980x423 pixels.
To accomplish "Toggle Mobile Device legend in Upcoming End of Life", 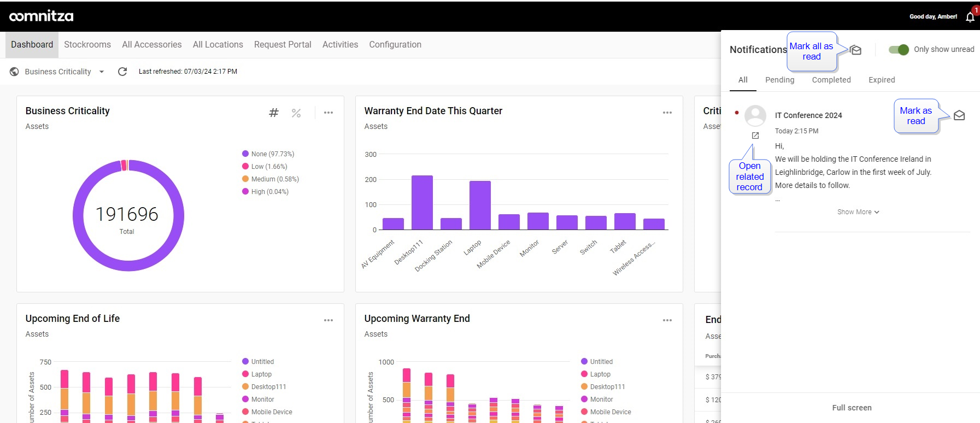I will (267, 412).
